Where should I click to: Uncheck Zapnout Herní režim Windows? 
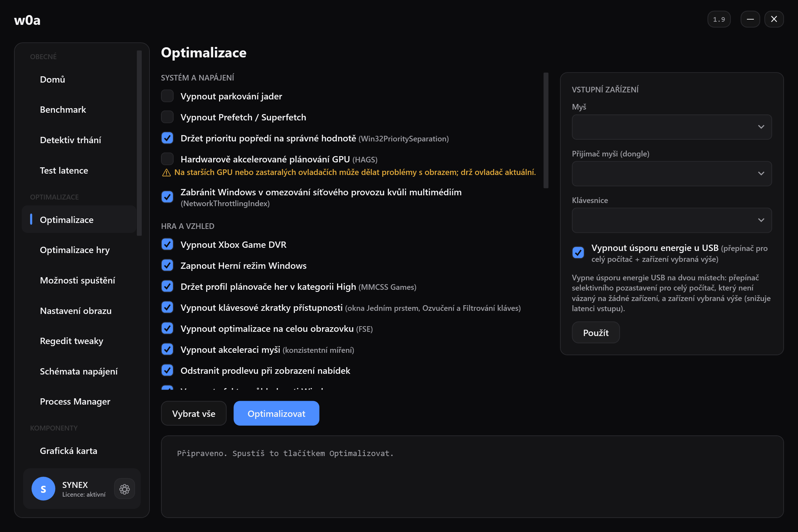(167, 265)
